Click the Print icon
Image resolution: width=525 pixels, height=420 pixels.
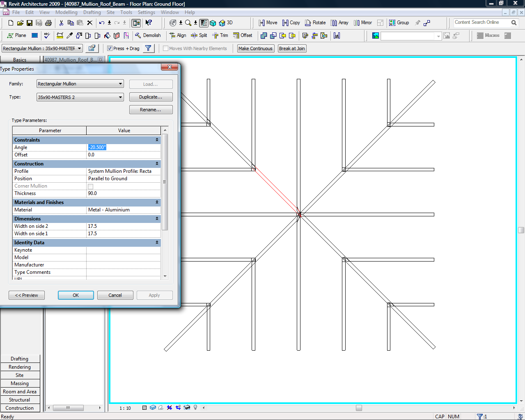click(48, 23)
